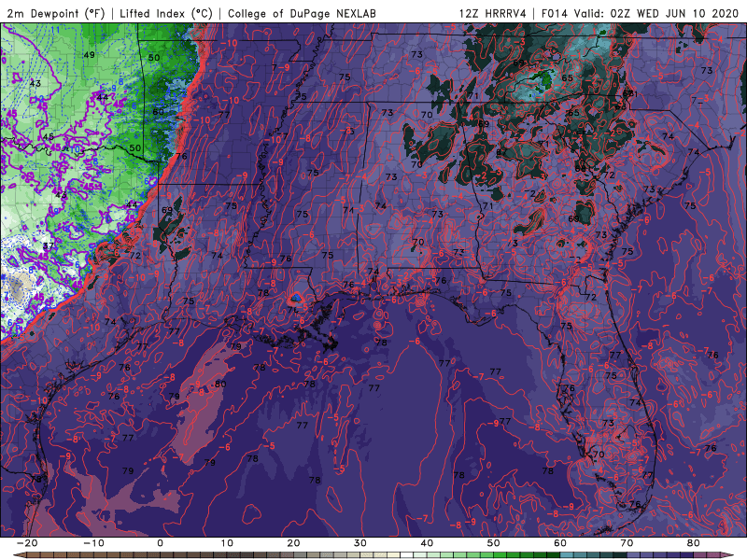The height and width of the screenshot is (560, 747).
Task: Click the 50 label below the color bar
Action: [494, 543]
